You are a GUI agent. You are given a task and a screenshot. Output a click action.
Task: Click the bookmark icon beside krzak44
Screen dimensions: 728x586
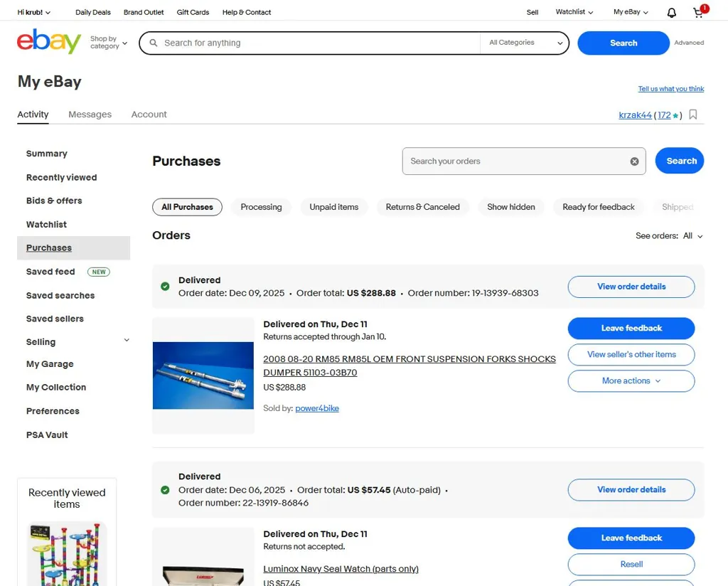point(693,114)
